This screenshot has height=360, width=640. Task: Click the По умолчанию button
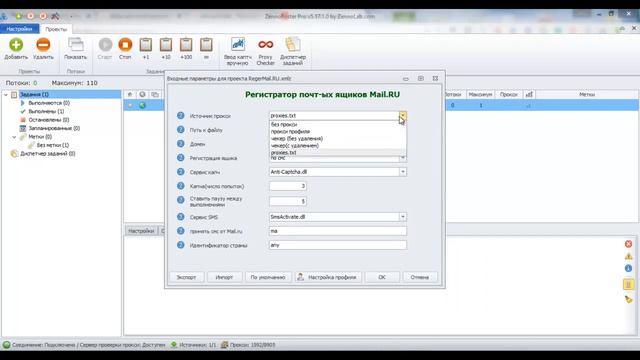pos(268,277)
